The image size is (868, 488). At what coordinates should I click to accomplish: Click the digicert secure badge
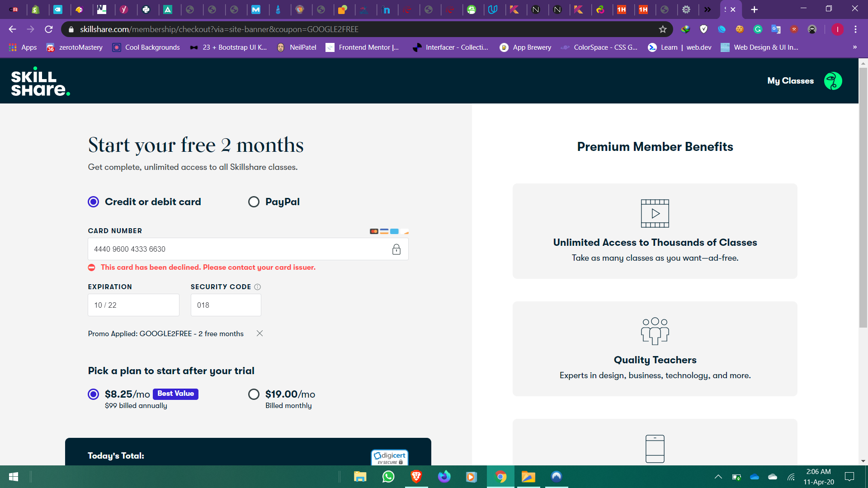coord(390,457)
